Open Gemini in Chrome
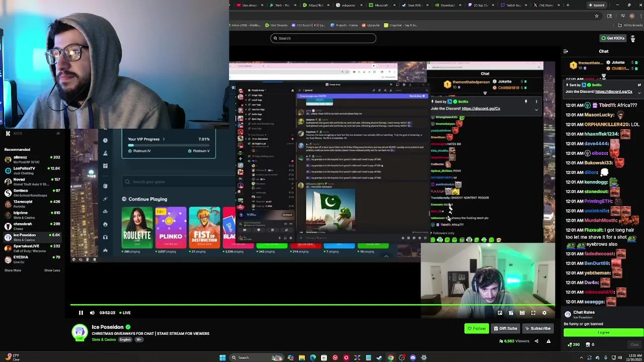 597,5
